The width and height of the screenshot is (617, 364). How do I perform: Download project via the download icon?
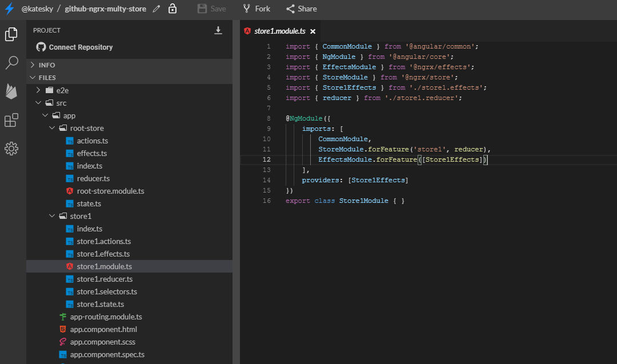(218, 30)
